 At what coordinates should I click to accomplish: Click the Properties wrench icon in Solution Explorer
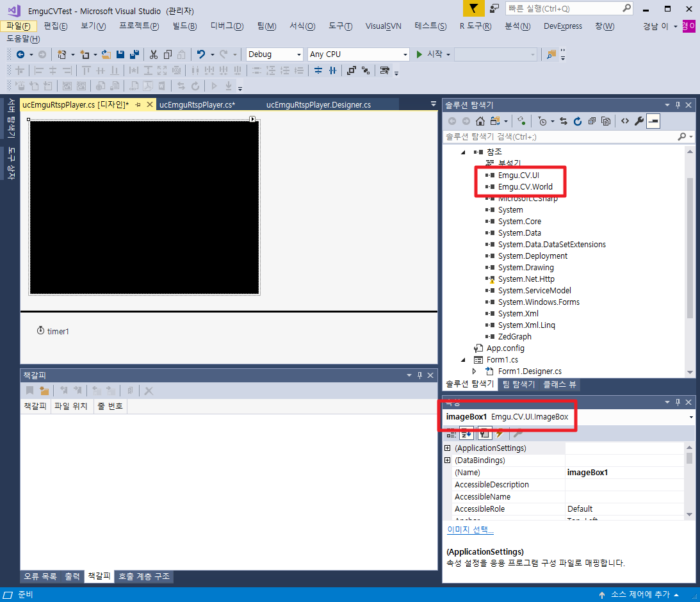click(637, 121)
